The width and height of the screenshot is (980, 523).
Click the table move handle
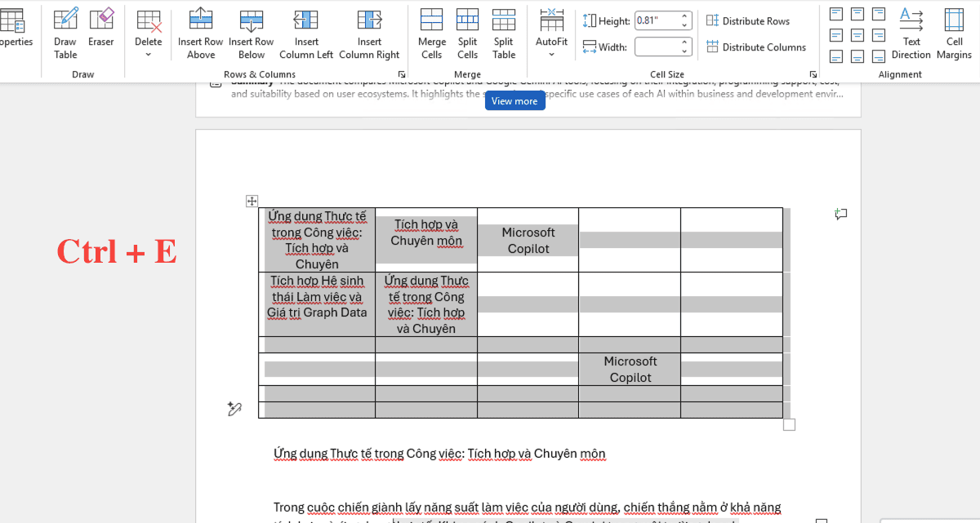coord(252,202)
